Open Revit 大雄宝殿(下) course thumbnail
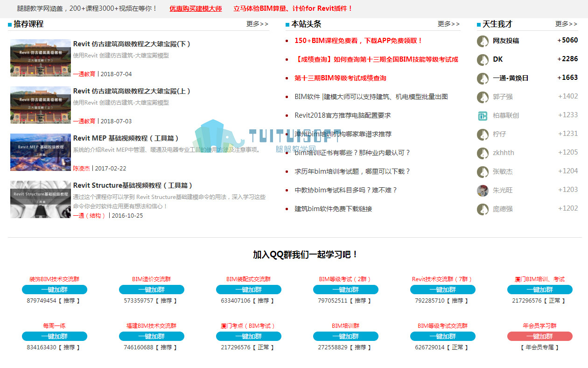Image resolution: width=588 pixels, height=368 pixels. [41, 58]
